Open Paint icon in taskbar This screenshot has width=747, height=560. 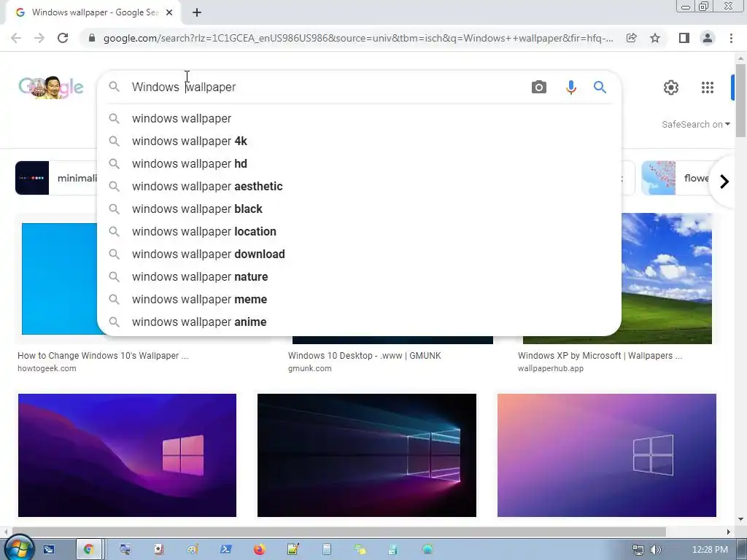[193, 550]
